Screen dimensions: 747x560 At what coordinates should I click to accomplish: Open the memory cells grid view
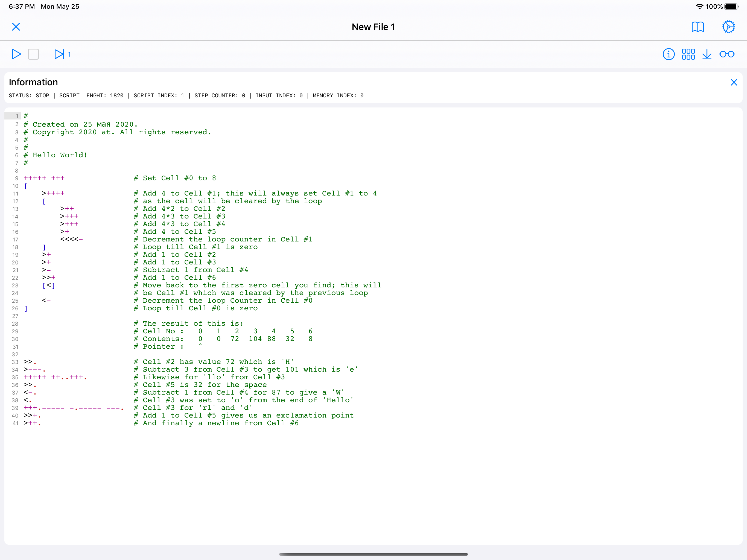click(x=688, y=54)
